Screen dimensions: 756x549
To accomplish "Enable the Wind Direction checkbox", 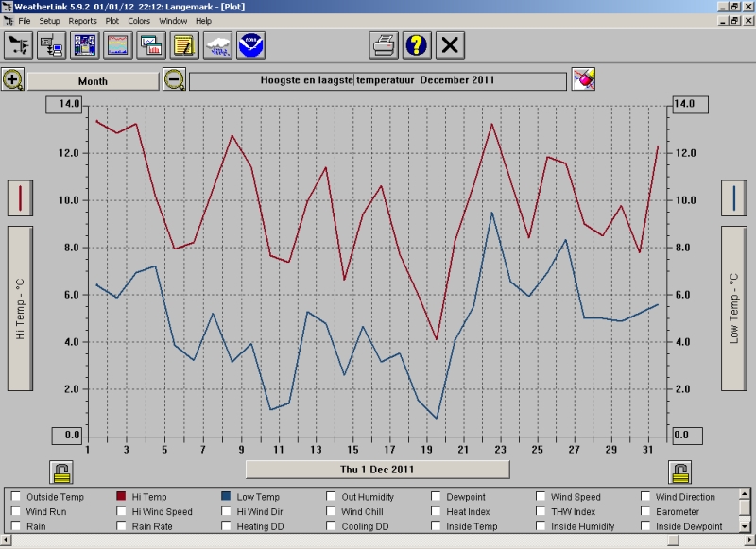I will click(645, 496).
